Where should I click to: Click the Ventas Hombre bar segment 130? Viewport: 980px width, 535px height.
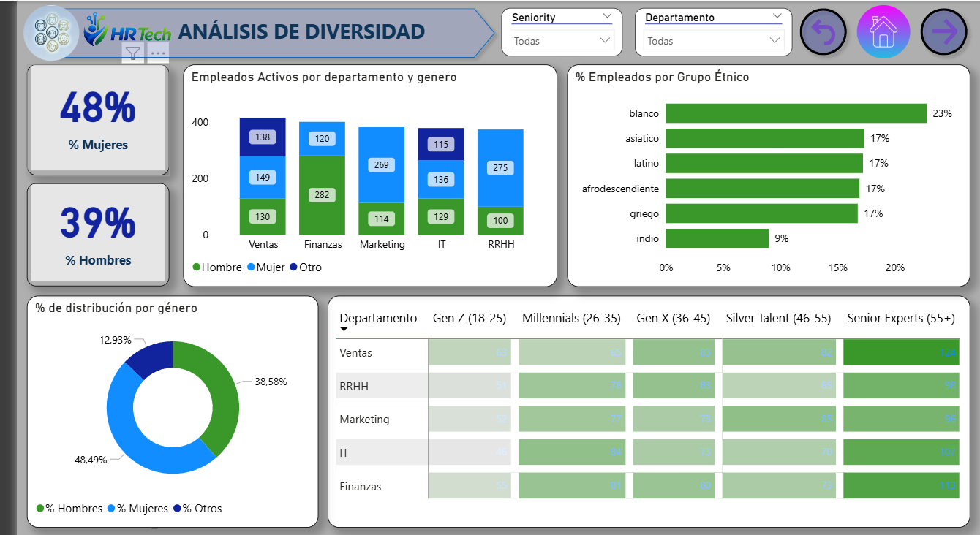pos(263,216)
